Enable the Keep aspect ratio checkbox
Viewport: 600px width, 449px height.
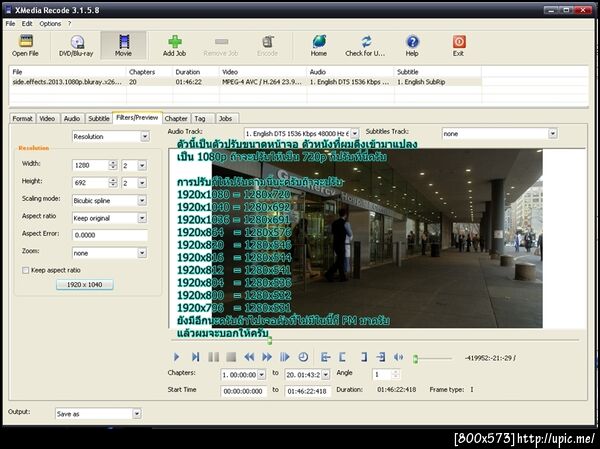(x=25, y=270)
